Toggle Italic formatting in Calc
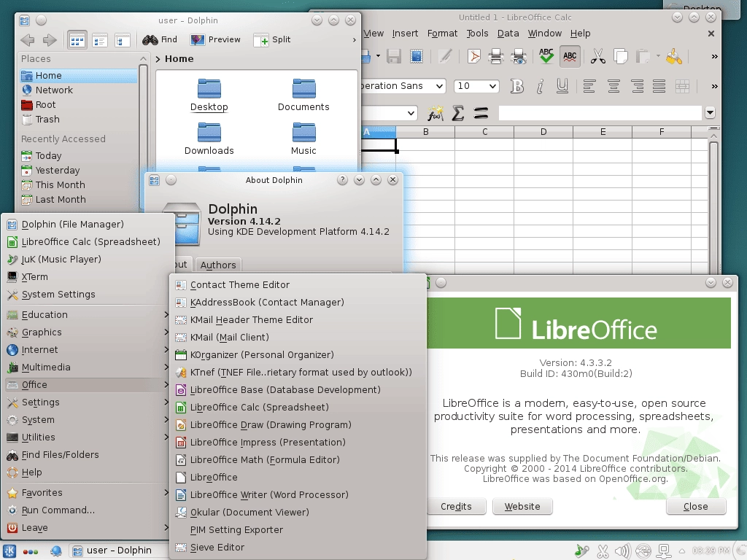747x560 pixels. (539, 86)
